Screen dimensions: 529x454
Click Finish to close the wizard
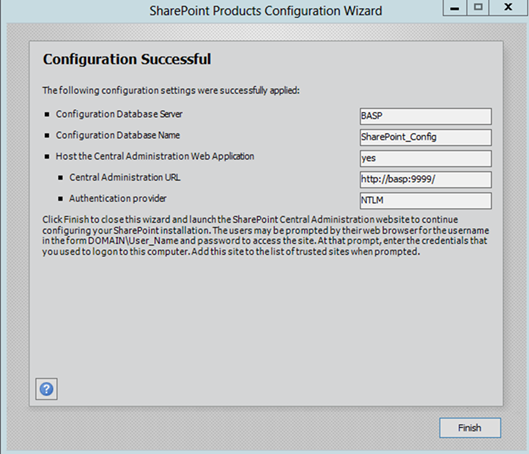pyautogui.click(x=470, y=428)
